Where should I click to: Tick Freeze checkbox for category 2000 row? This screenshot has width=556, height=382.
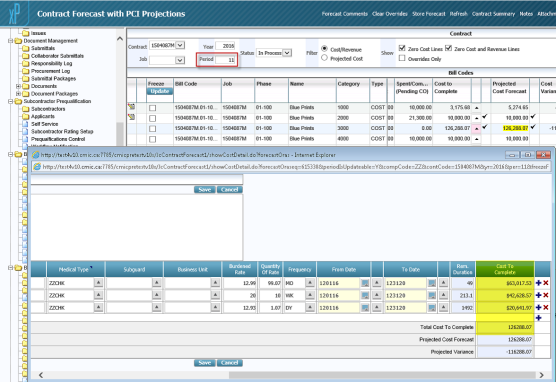152,118
